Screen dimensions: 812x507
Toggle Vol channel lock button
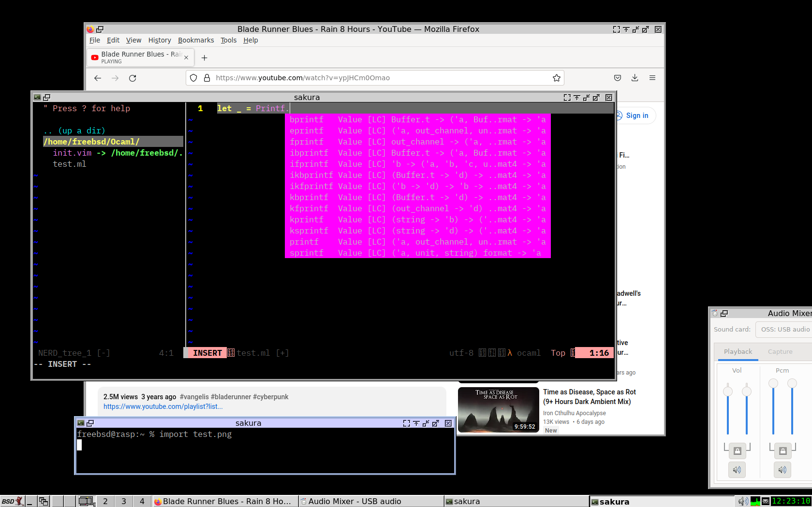[x=737, y=451]
